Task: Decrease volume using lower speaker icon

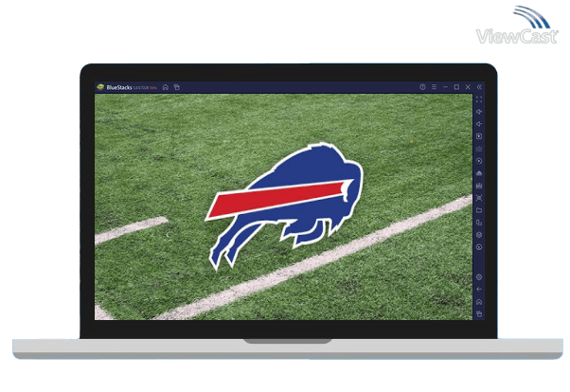Action: [x=479, y=124]
